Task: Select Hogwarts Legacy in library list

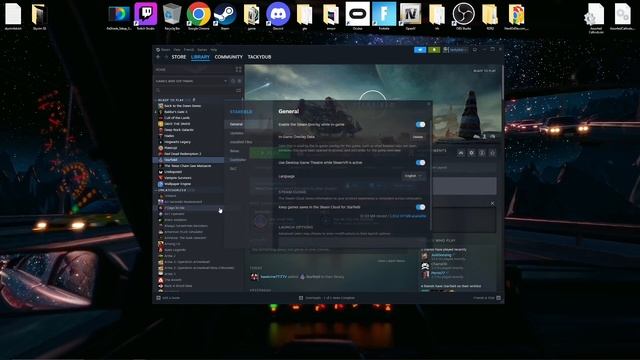Action: [177, 142]
